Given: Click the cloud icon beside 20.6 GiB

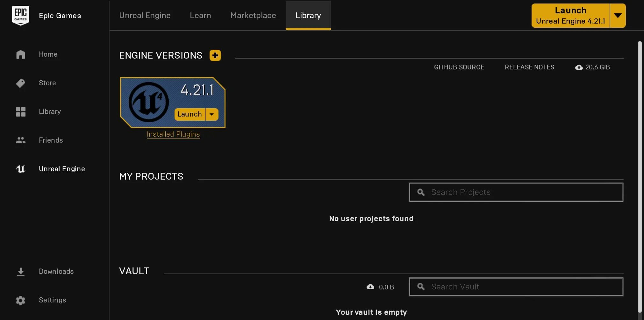Looking at the screenshot, I should [579, 67].
